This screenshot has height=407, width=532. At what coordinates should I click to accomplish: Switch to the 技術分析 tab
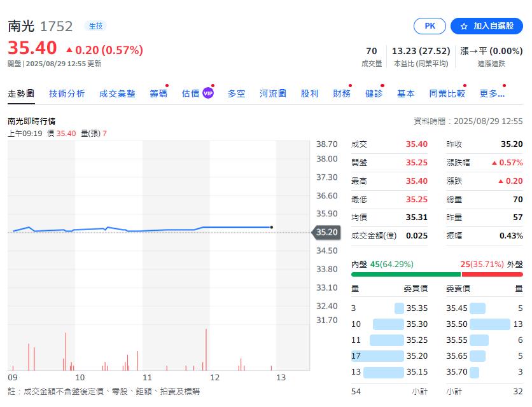click(x=67, y=93)
